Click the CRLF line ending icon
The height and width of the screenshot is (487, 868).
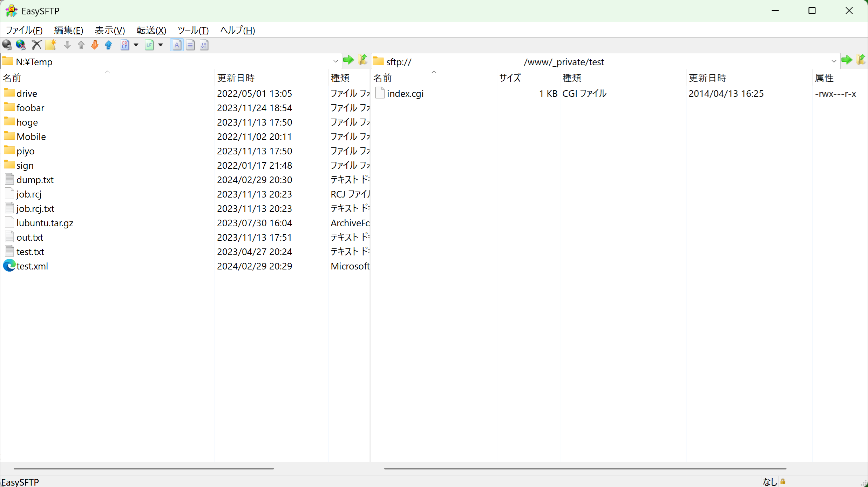125,45
